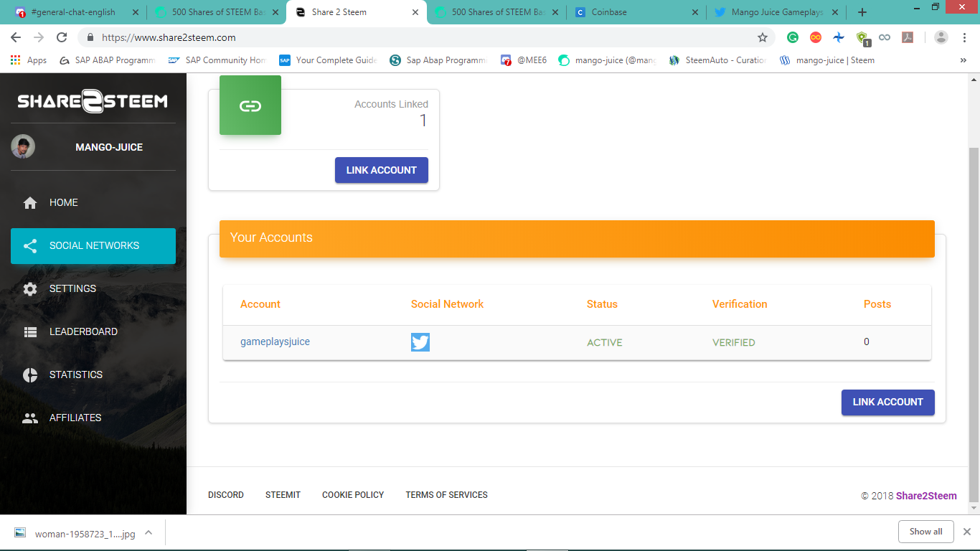Open a new tab with the plus icon

tap(862, 12)
